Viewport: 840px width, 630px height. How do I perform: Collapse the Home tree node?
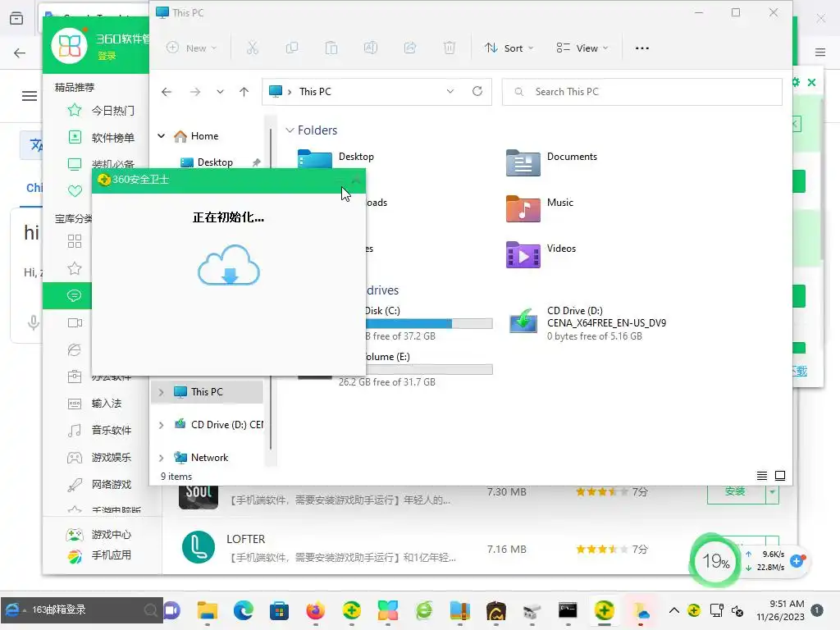[162, 136]
